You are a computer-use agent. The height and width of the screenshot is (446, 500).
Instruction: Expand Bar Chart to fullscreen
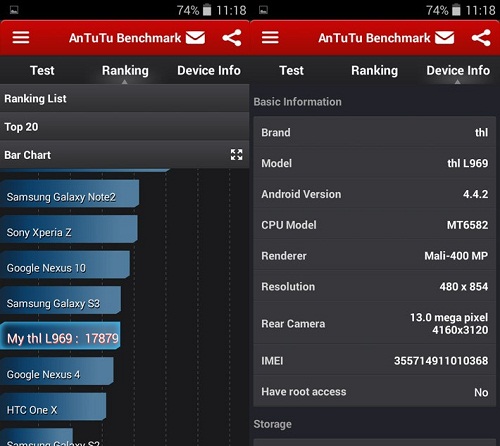236,155
